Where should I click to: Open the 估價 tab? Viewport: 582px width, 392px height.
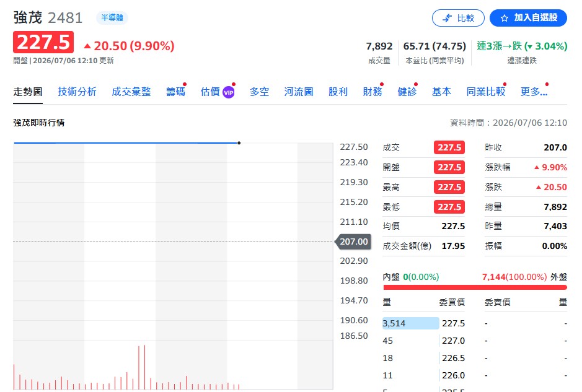[x=210, y=92]
